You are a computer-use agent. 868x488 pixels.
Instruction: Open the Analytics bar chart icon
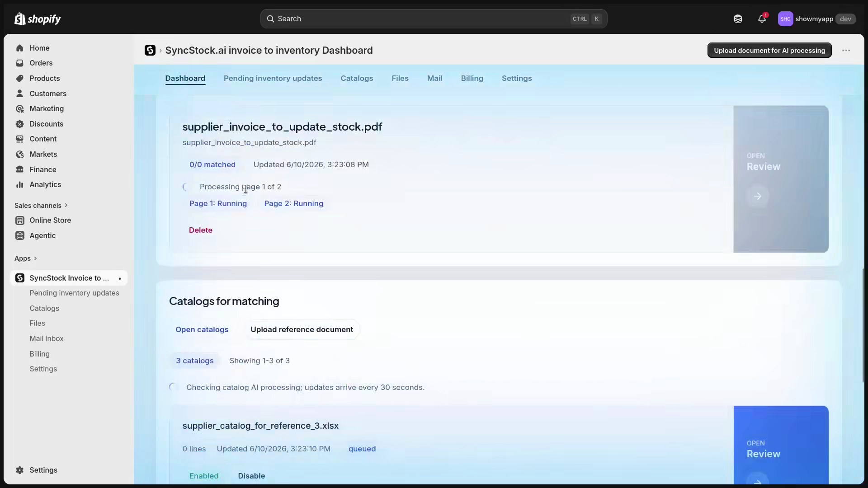pyautogui.click(x=19, y=185)
